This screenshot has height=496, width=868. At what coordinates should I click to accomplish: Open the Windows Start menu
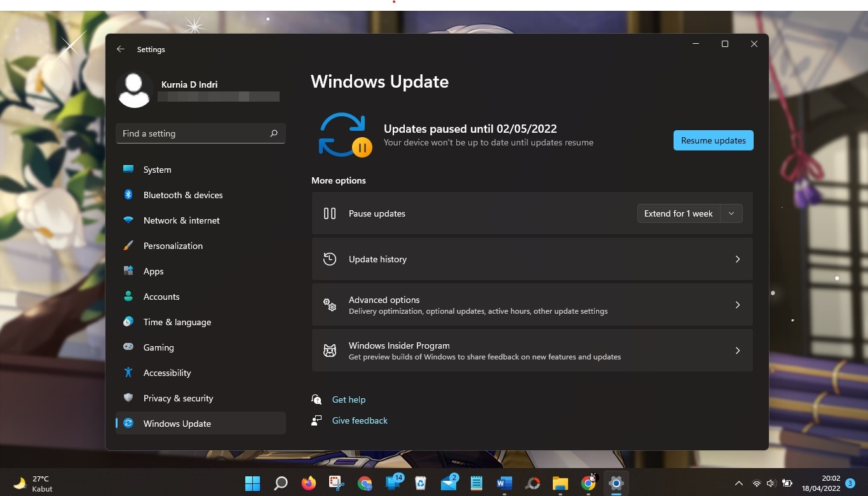[x=252, y=483]
